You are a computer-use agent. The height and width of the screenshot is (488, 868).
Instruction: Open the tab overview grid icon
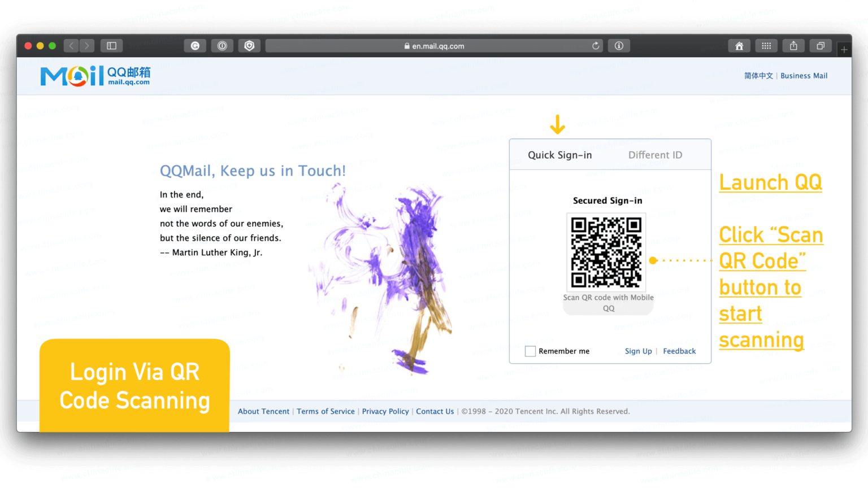[766, 46]
